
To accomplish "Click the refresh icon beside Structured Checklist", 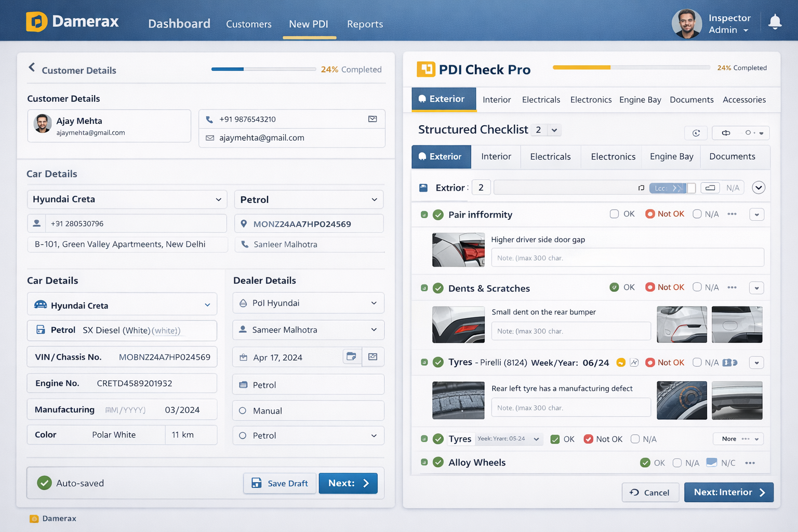I will [696, 133].
